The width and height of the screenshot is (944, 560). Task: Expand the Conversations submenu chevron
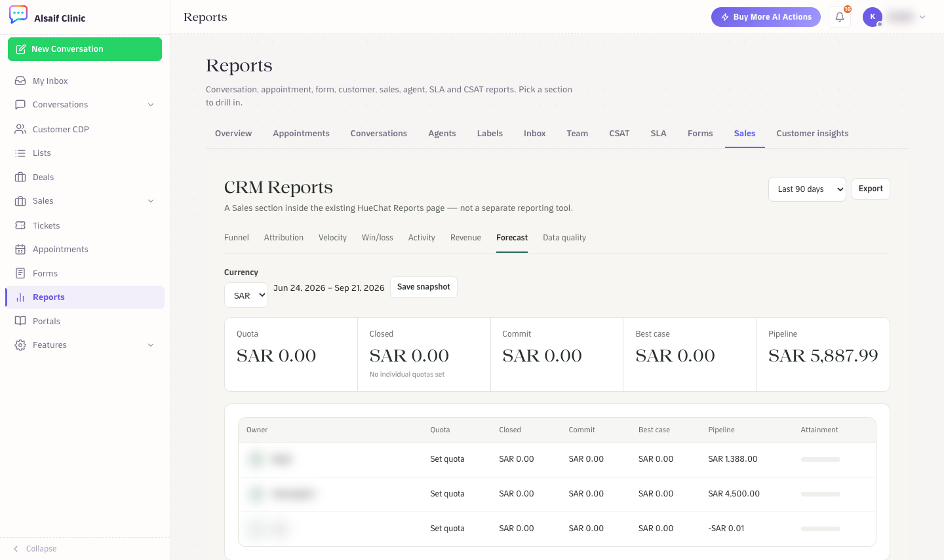pyautogui.click(x=151, y=105)
